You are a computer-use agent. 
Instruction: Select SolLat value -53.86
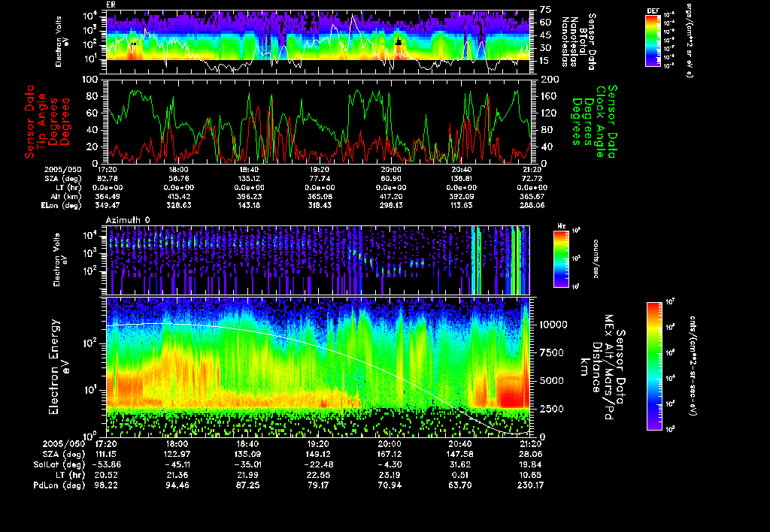click(107, 465)
